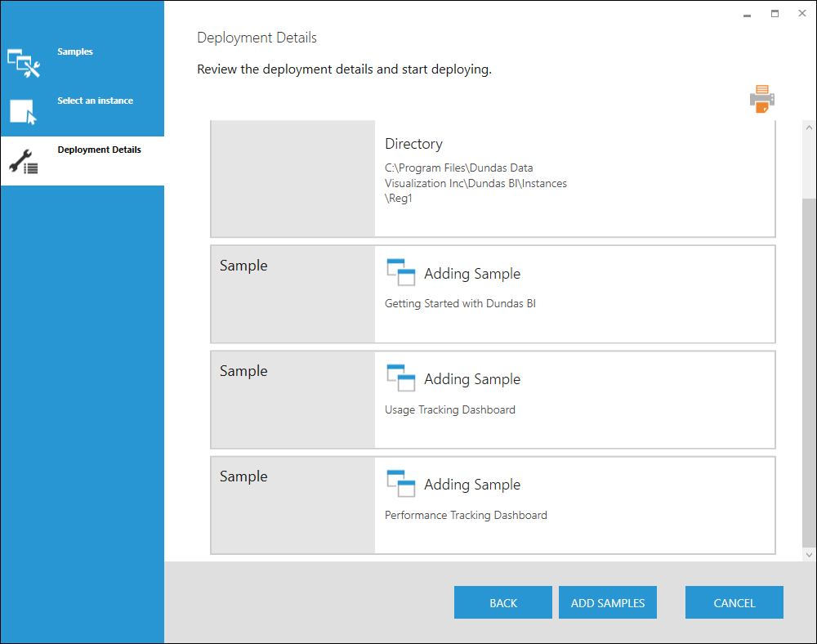This screenshot has width=817, height=644.
Task: Click the Adding Sample heading above Getting Started
Action: click(x=472, y=274)
